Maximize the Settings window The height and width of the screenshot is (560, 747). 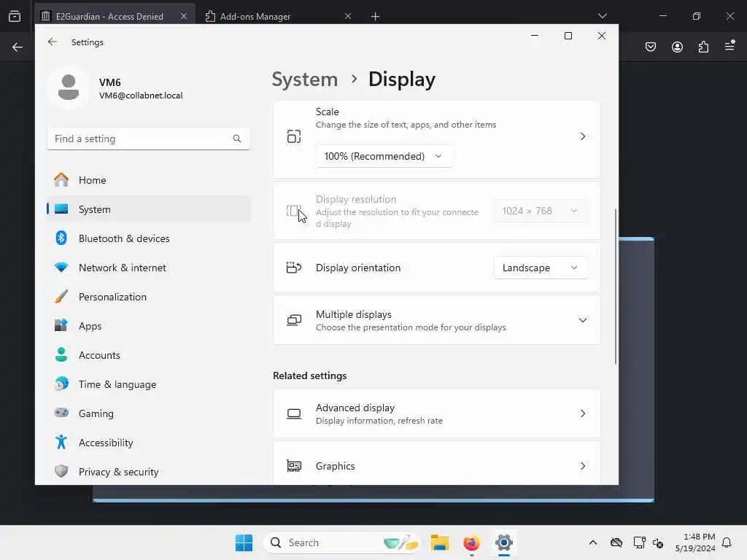pos(568,36)
